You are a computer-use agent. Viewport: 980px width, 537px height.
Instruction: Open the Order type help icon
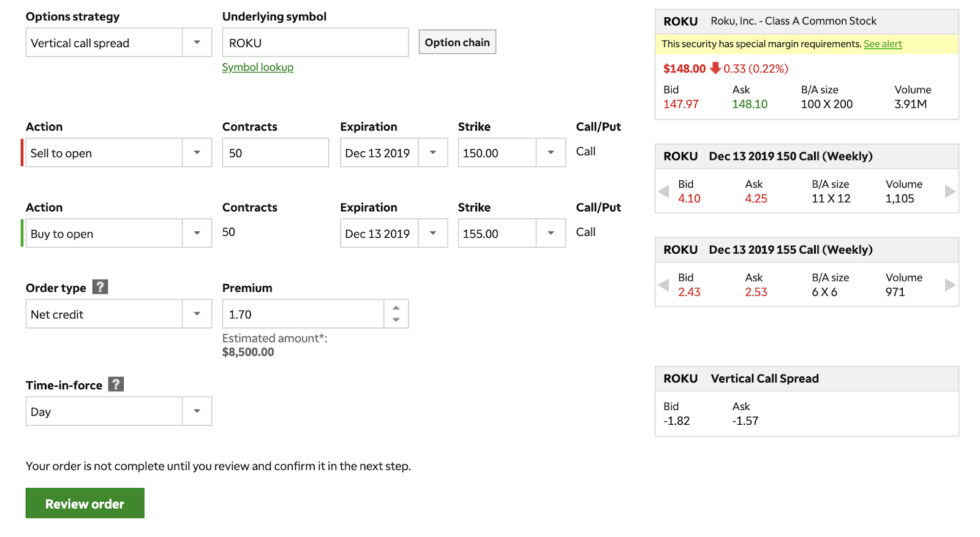click(x=100, y=287)
